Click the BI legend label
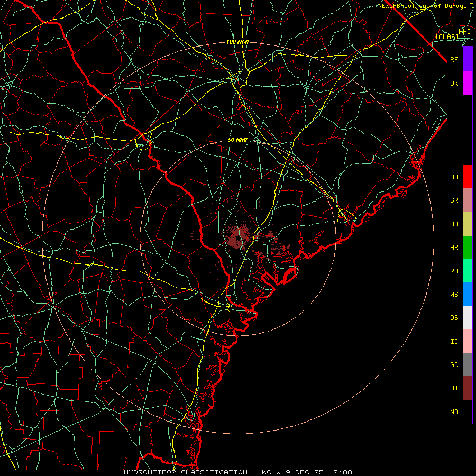476x476 pixels. 454,388
